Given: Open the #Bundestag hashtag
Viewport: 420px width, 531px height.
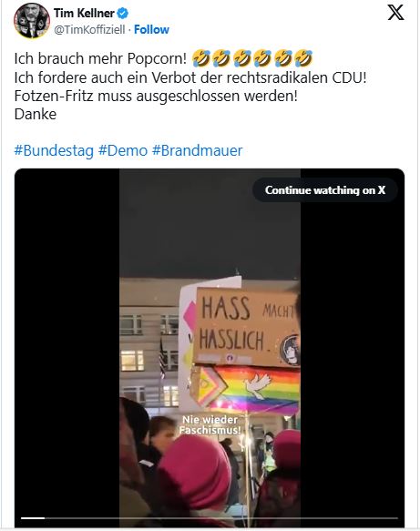Looking at the screenshot, I should pos(54,150).
